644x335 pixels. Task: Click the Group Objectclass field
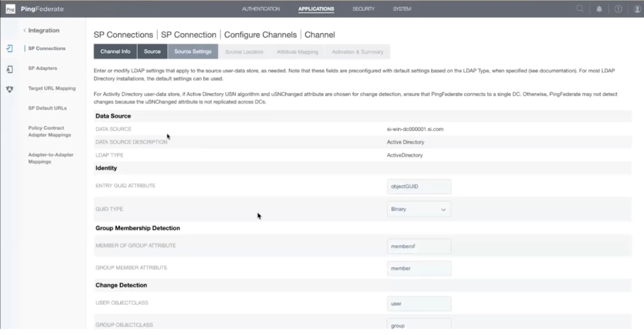coord(418,325)
